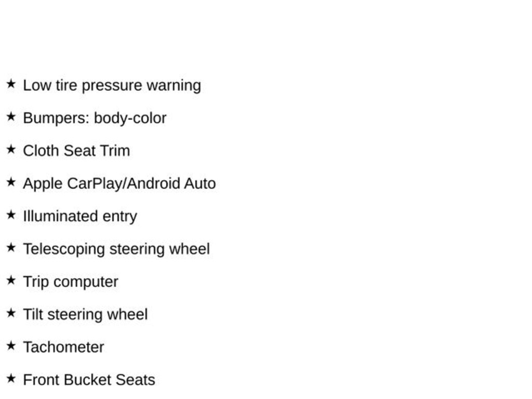The image size is (532, 399).
Task: Click the Tachometer feature text
Action: click(63, 347)
